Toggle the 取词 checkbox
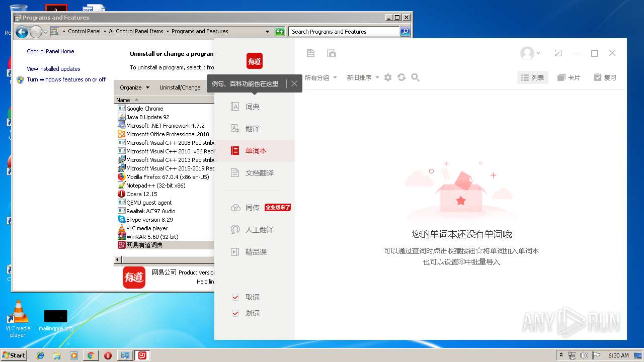 (x=235, y=297)
